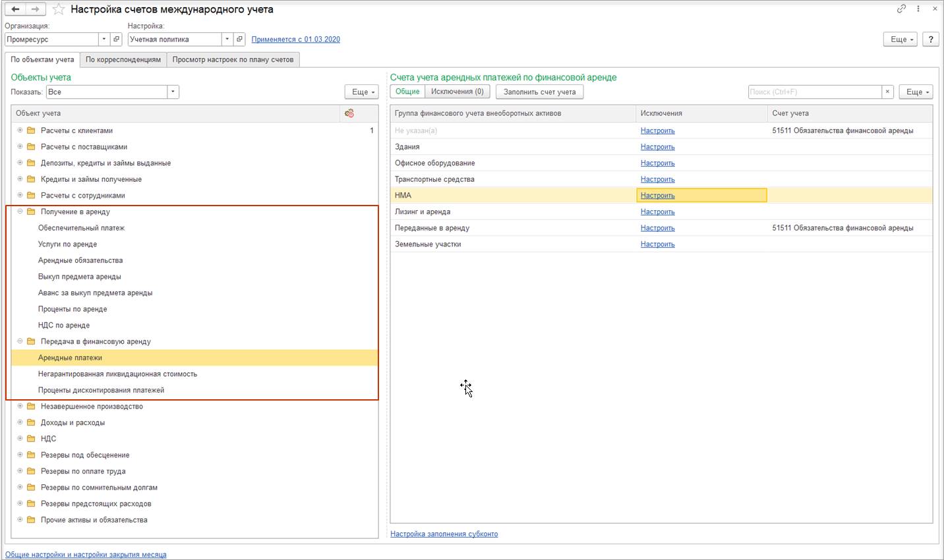Click the question mark help button
The width and height of the screenshot is (944, 560).
point(931,40)
